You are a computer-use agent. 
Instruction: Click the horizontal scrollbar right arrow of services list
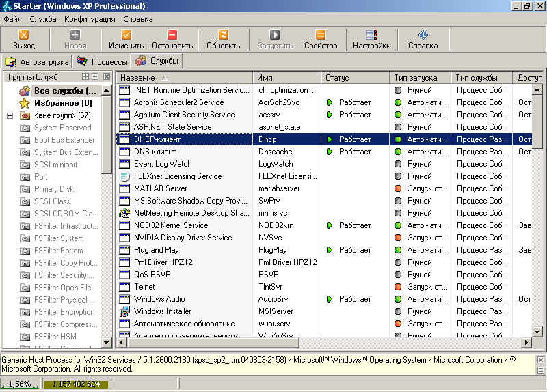pos(526,343)
